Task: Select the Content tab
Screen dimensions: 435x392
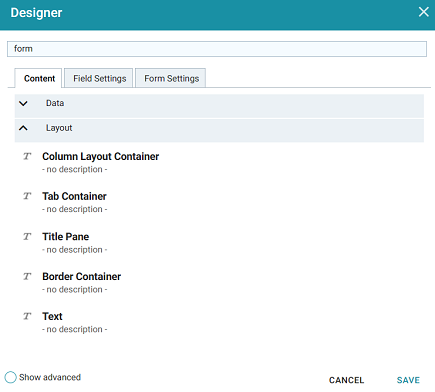Action: click(39, 78)
